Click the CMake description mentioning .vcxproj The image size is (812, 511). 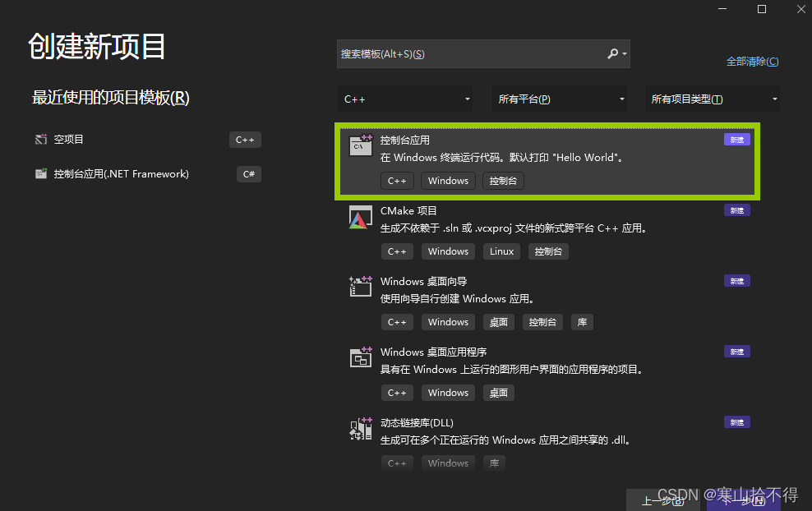coord(514,228)
